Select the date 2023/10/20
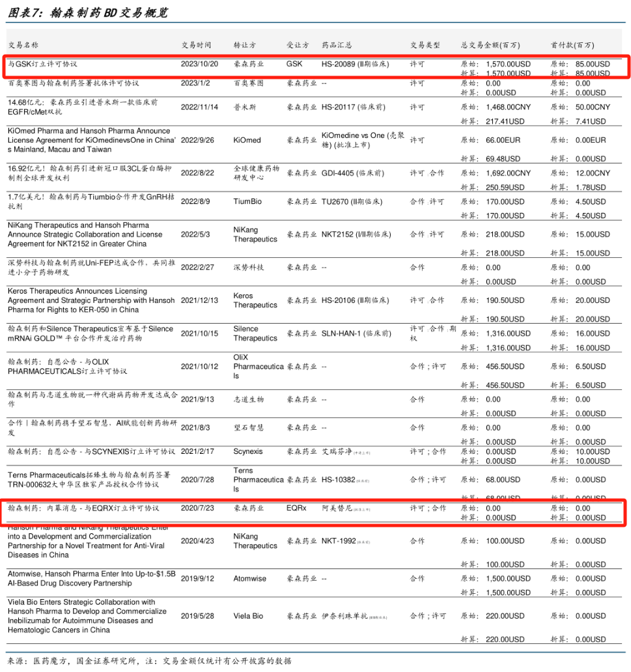Image resolution: width=631 pixels, height=672 pixels. 199,64
